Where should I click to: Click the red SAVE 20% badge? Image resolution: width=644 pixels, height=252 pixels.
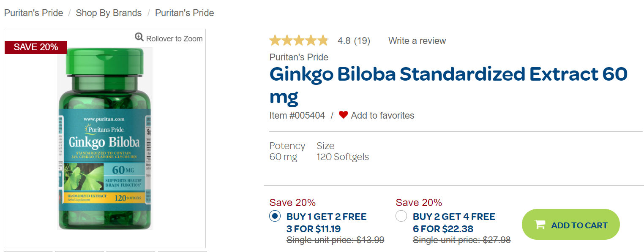pyautogui.click(x=36, y=47)
